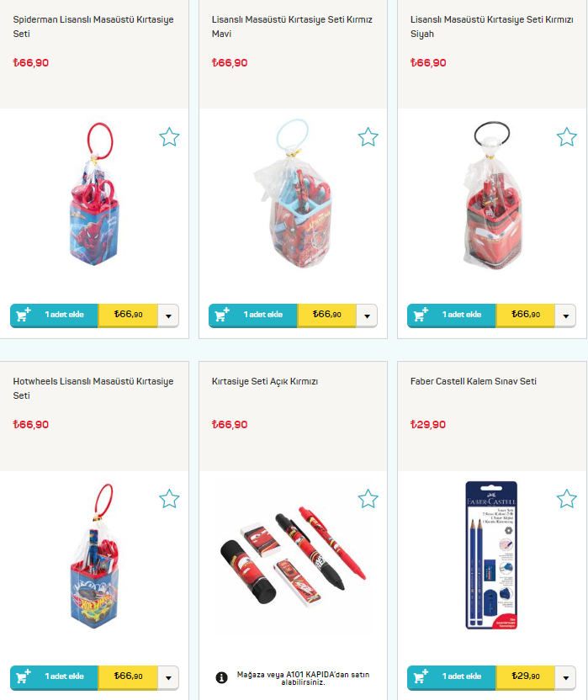Screen dimensions: 588x700
Task: Favorite the Spiderman Lisanslı Masaüstü set star
Action: pyautogui.click(x=169, y=137)
